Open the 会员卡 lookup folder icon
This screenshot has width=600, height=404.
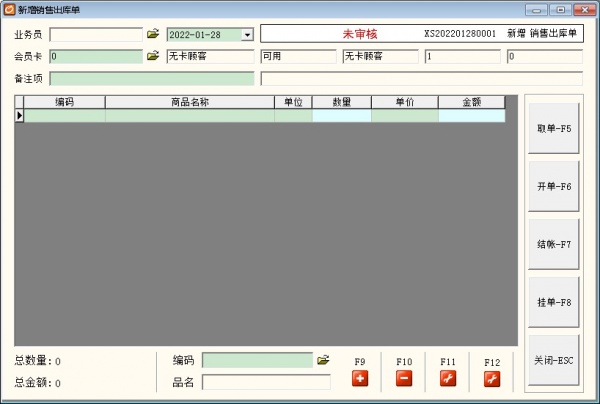153,56
